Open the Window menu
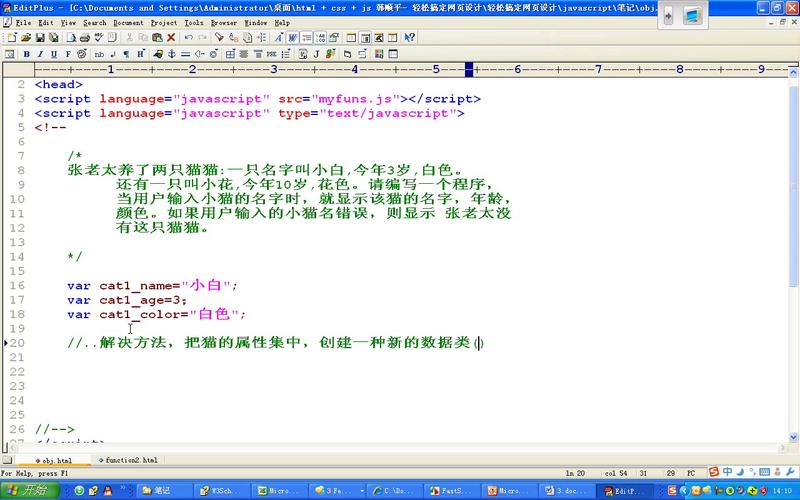This screenshot has height=500, width=800. pos(256,23)
